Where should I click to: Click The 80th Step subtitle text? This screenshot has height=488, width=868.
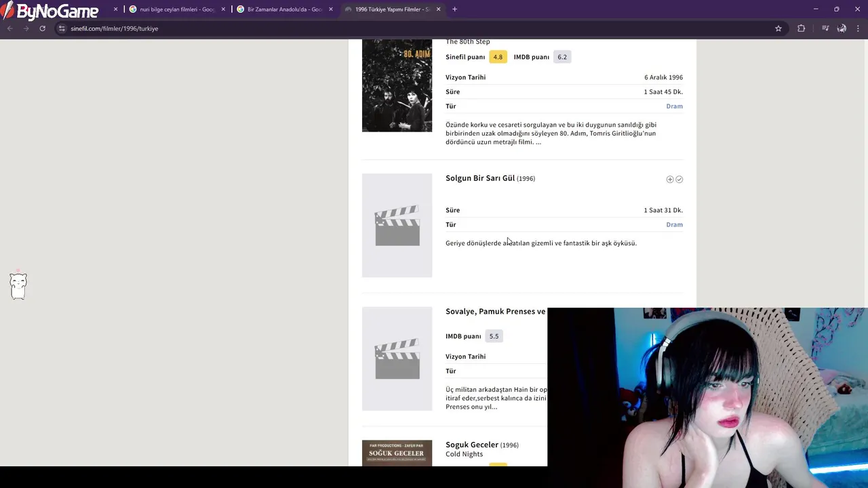[x=468, y=42]
